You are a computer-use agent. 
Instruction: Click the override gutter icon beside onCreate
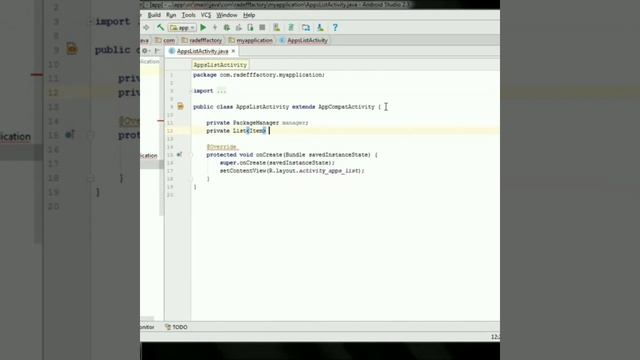[x=179, y=155]
